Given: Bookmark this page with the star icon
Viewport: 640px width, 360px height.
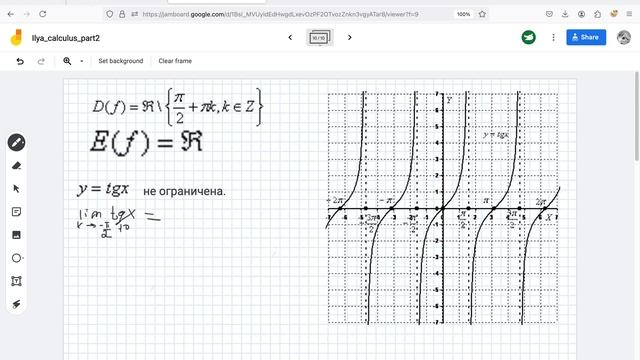Looking at the screenshot, I should 482,14.
